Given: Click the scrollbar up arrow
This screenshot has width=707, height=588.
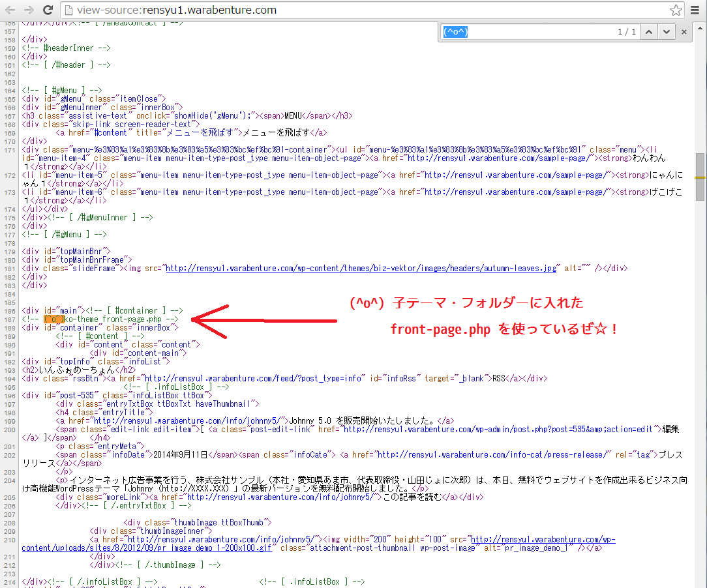Looking at the screenshot, I should pyautogui.click(x=700, y=28).
